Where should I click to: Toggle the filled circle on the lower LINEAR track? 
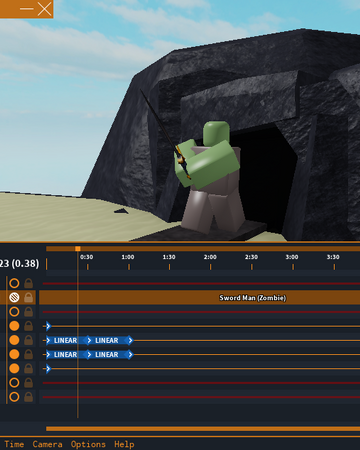point(14,354)
